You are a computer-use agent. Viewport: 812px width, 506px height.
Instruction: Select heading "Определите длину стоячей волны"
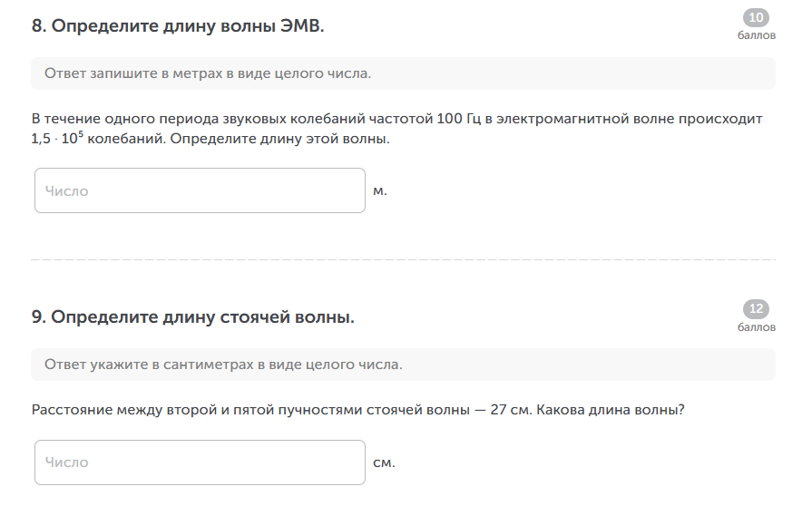click(x=193, y=317)
